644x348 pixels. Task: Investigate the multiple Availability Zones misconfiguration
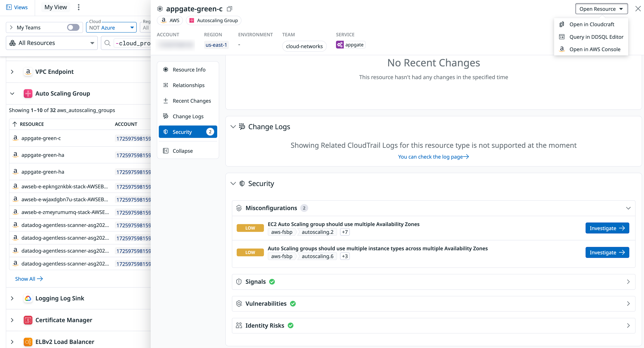point(607,228)
